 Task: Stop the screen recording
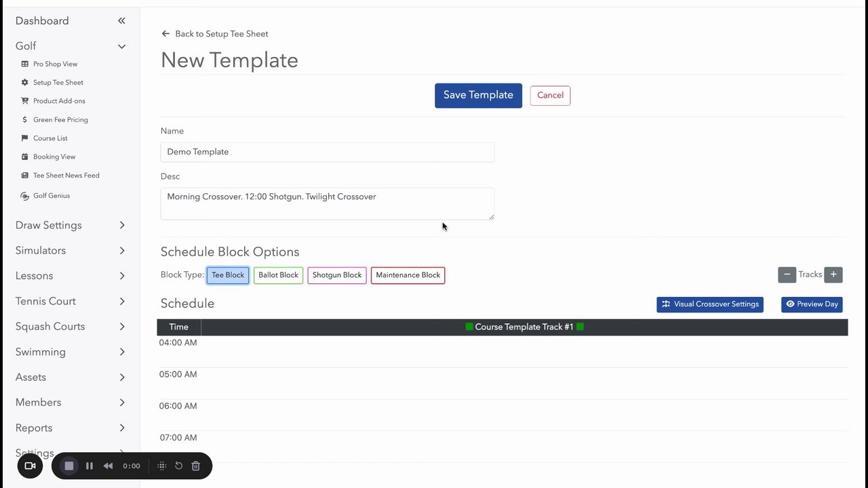click(x=68, y=466)
